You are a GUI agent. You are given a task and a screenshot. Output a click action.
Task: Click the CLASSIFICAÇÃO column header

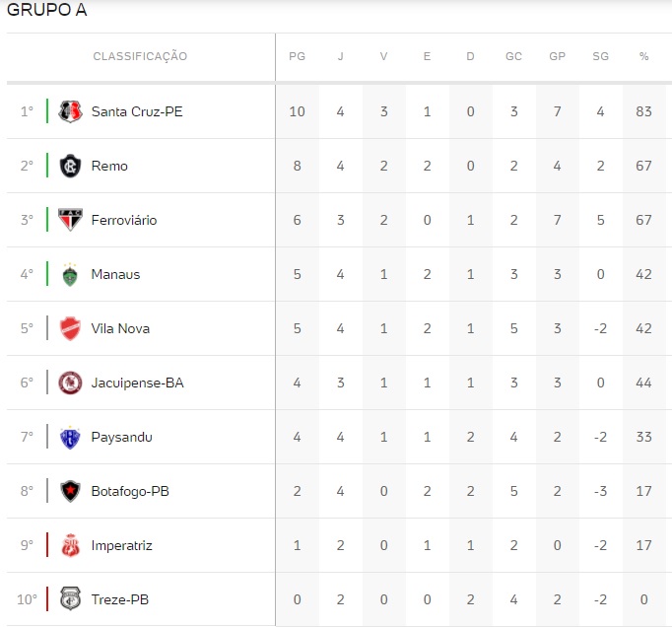pos(140,56)
